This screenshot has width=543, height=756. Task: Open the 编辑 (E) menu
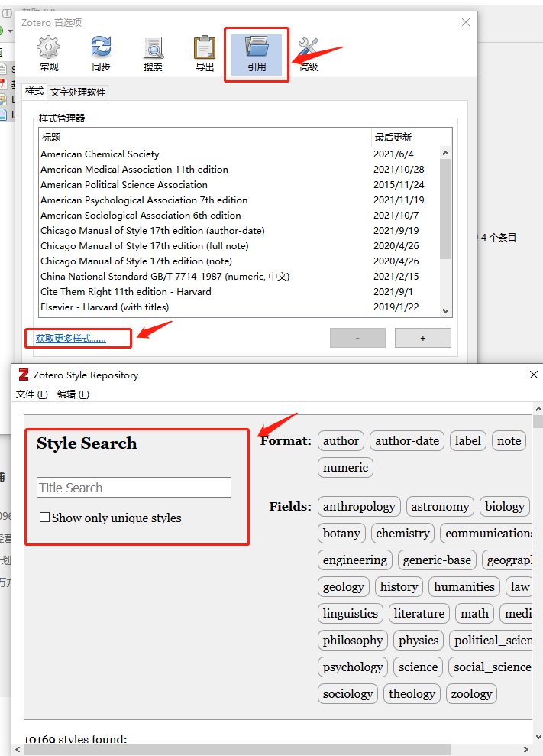coord(73,394)
